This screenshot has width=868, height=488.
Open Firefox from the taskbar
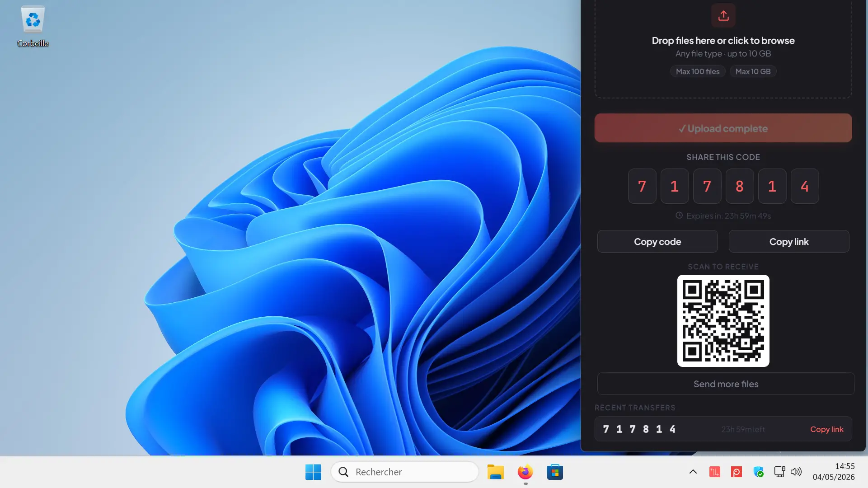click(x=525, y=472)
